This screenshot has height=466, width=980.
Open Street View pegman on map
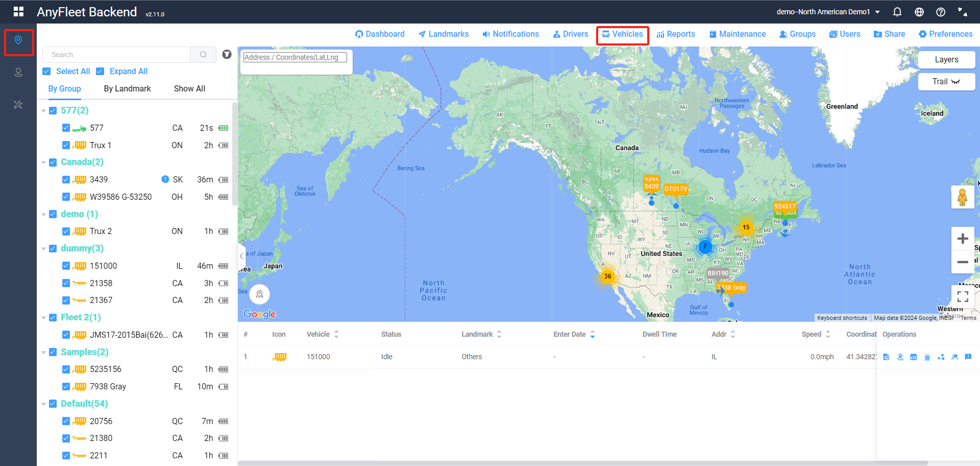[963, 197]
